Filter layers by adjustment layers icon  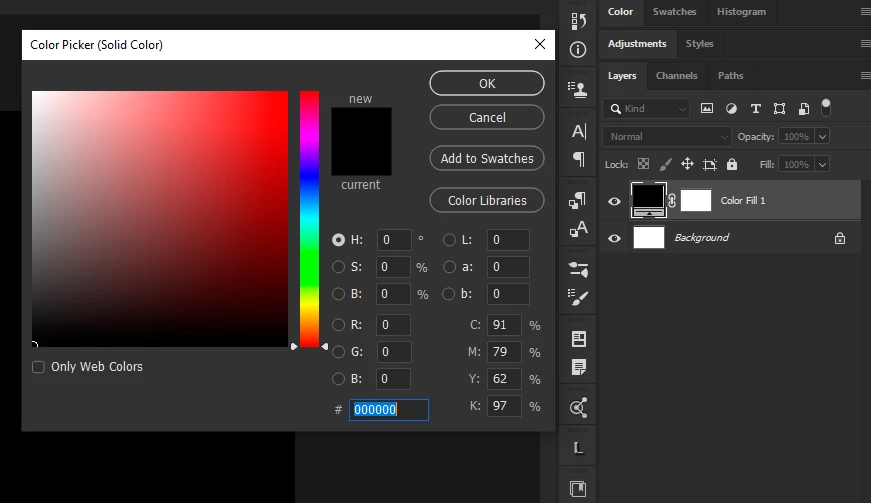731,109
